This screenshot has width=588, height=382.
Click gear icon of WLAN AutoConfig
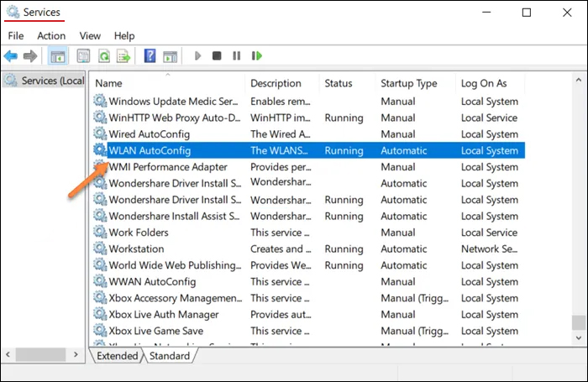click(x=100, y=150)
